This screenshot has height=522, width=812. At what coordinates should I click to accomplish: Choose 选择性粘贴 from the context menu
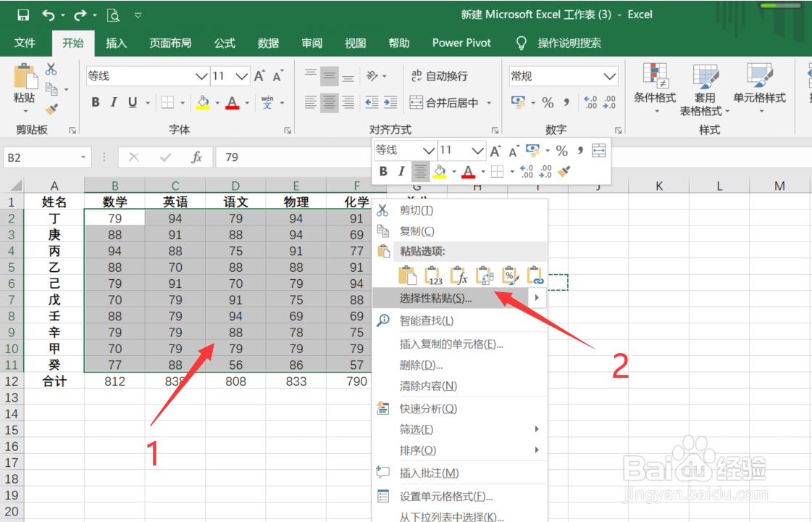point(427,298)
